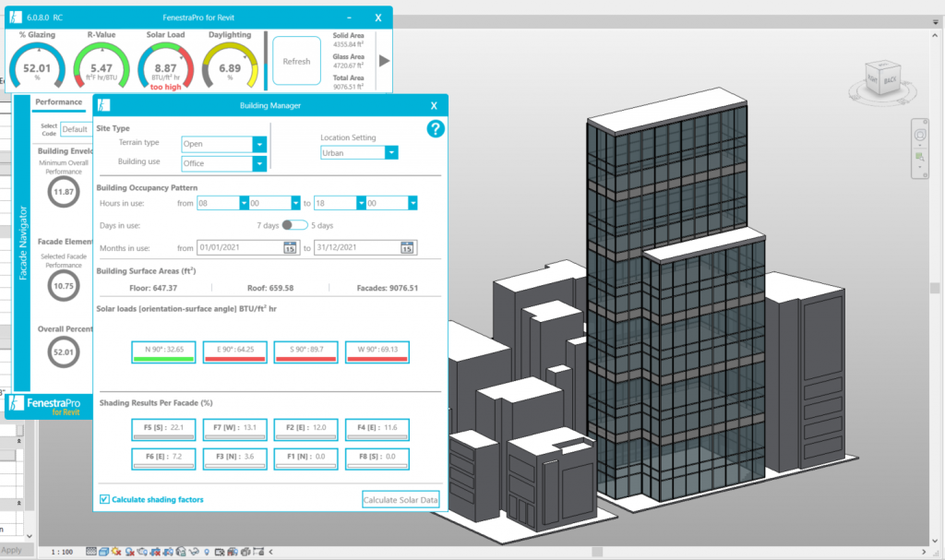Click Calculate Solar Data
This screenshot has height=560, width=945.
tap(401, 500)
